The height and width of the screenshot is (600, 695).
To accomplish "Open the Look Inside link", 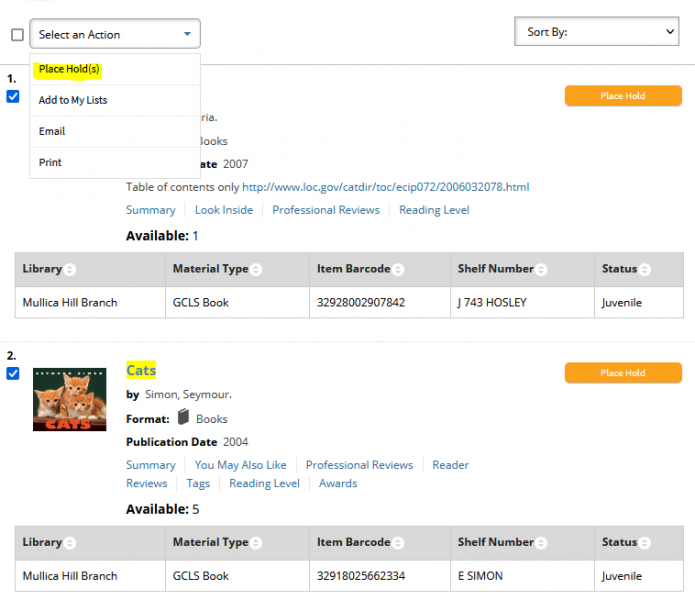I will pos(223,210).
